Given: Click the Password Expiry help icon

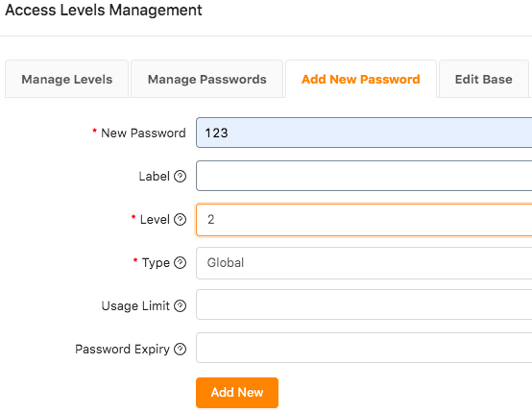Looking at the screenshot, I should pos(180,349).
